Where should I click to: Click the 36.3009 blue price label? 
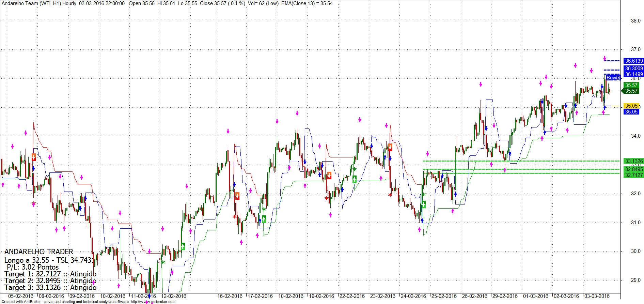[634, 69]
